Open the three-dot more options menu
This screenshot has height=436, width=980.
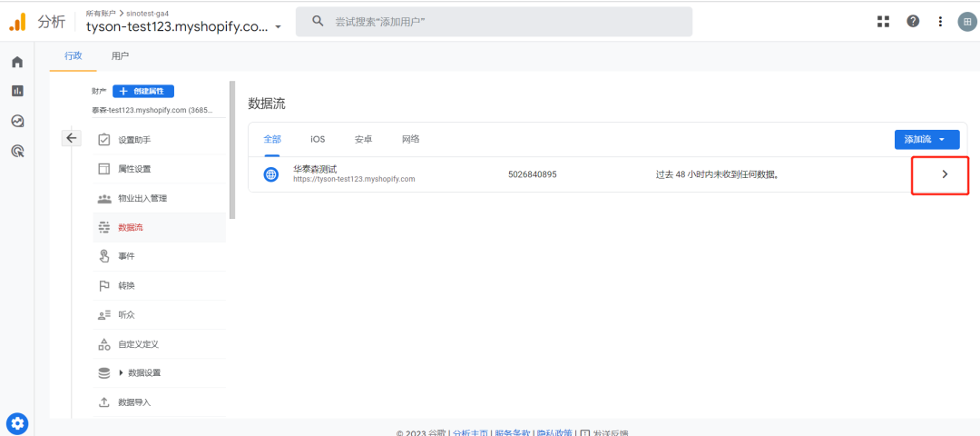(x=940, y=22)
